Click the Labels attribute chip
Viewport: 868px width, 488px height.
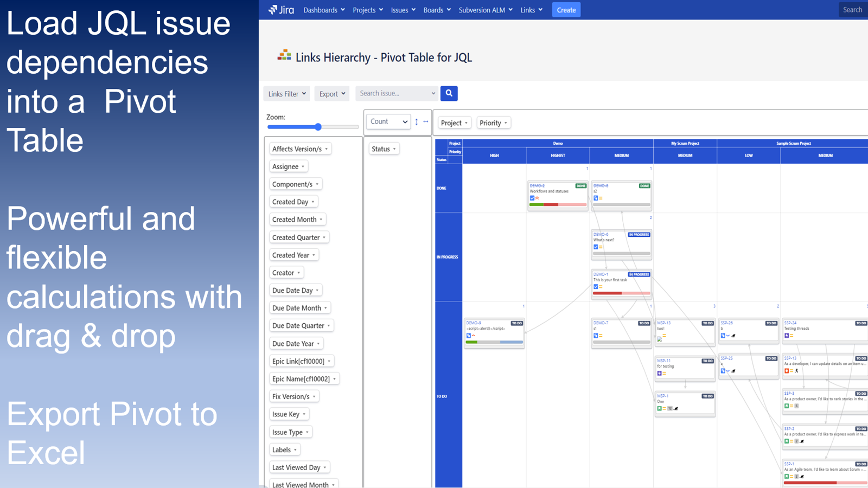pyautogui.click(x=285, y=450)
